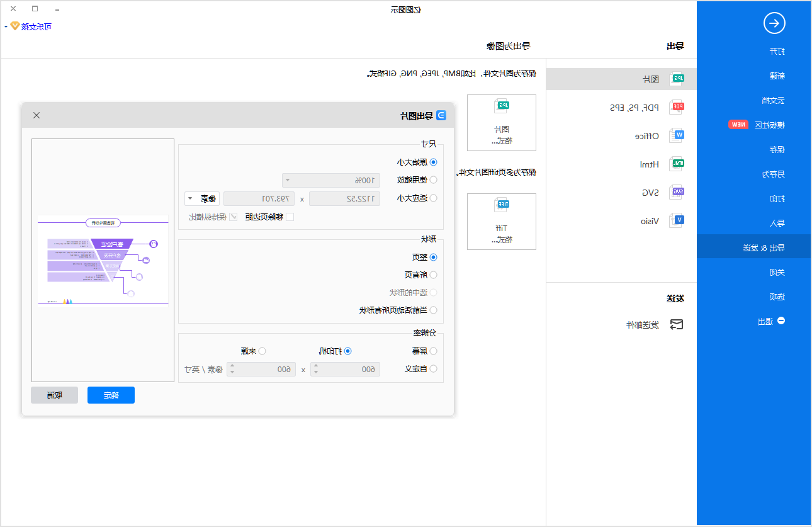The height and width of the screenshot is (527, 812).
Task: Click the 793.701 height input field
Action: tap(259, 198)
